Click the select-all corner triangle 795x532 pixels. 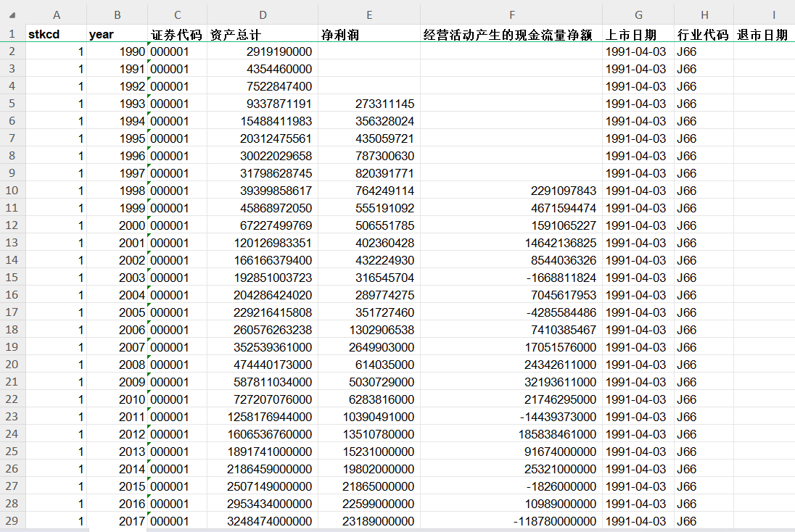[x=12, y=14]
